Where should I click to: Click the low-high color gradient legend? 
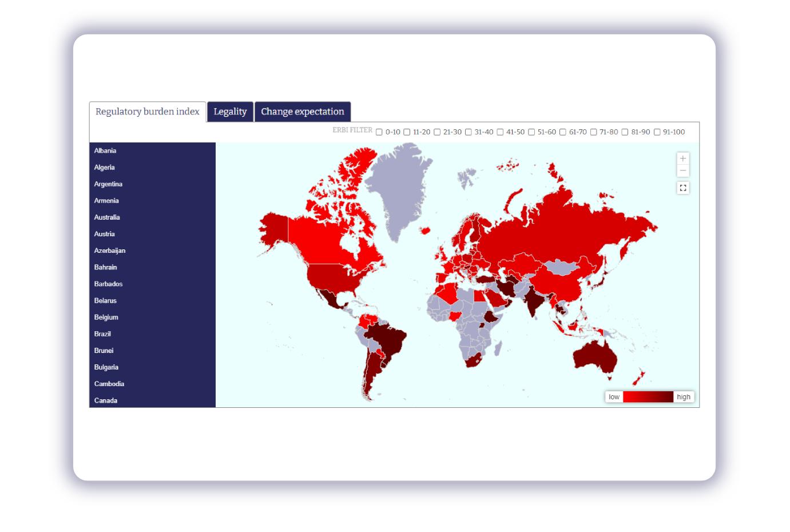(648, 397)
